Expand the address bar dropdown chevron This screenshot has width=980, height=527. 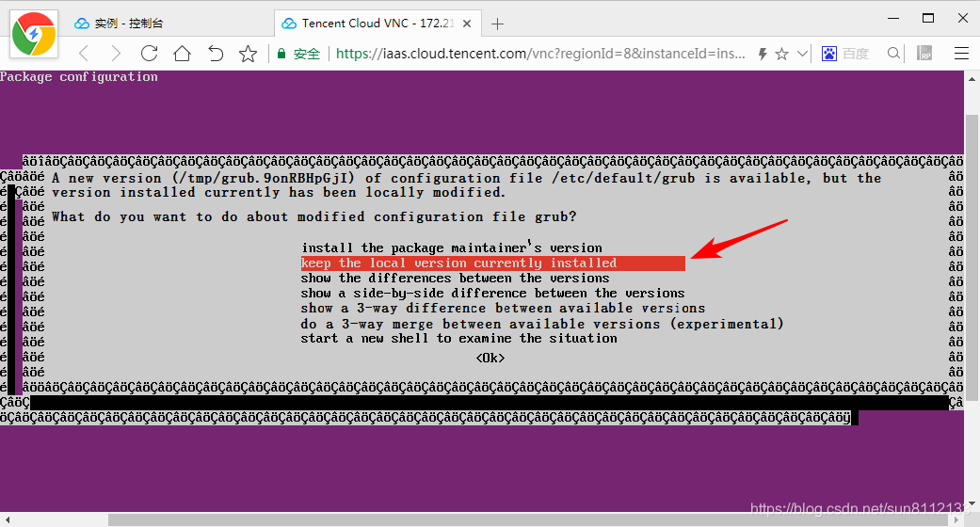coord(802,54)
